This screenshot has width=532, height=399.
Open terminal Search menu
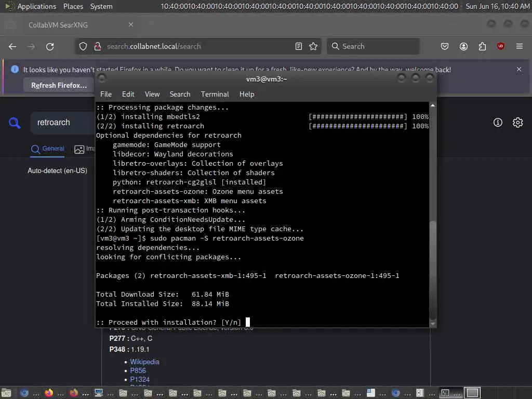point(180,95)
